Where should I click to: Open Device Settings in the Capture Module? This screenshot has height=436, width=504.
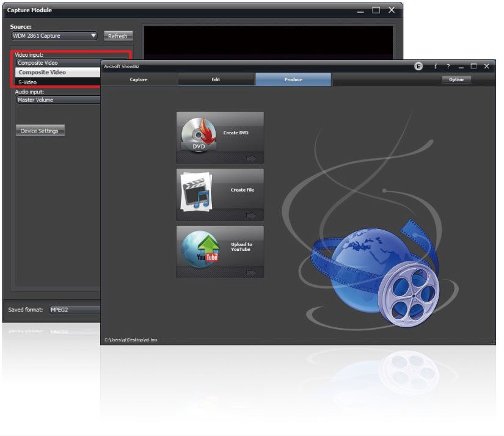tap(40, 131)
